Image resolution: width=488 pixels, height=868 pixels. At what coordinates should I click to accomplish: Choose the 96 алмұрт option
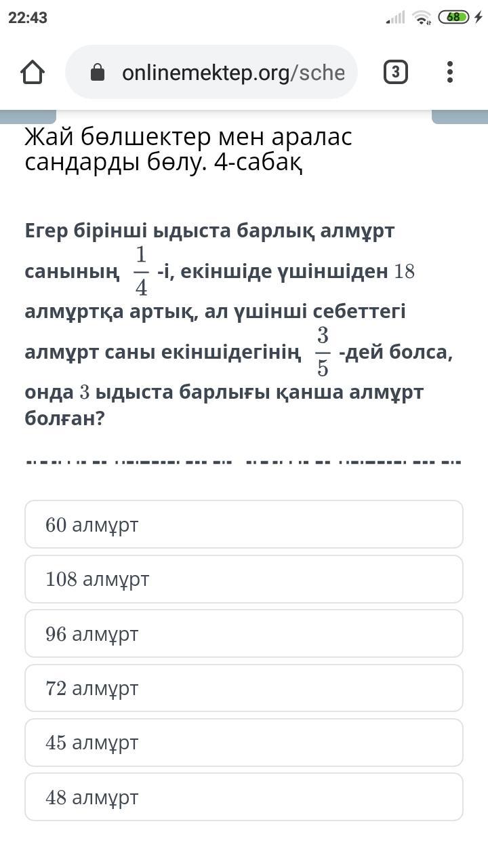point(244,633)
